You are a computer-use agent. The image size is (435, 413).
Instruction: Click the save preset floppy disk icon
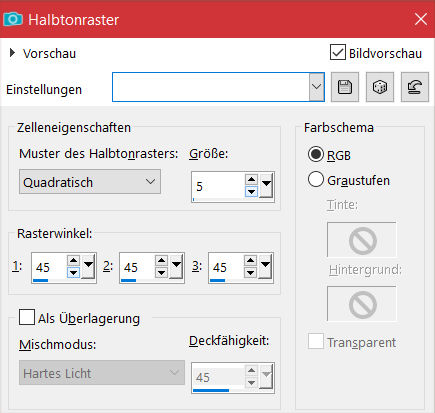click(x=345, y=87)
